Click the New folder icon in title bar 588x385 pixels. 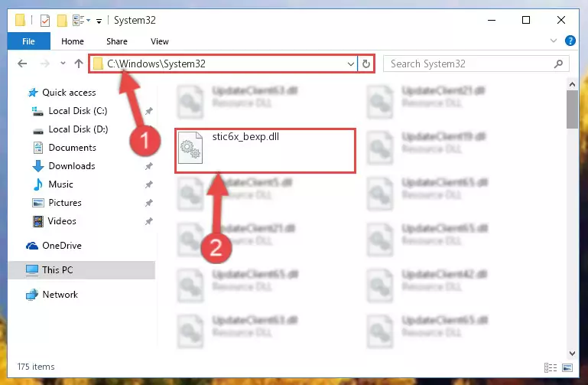62,20
